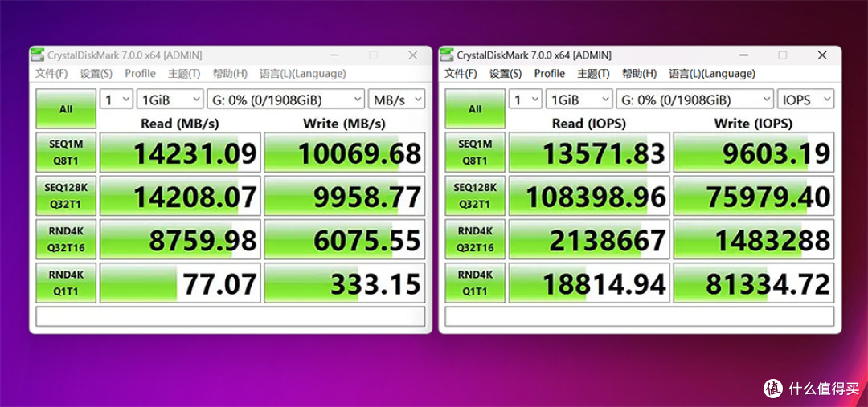Minimize the left CrystalDiskMark window
This screenshot has height=407, width=868.
[x=334, y=55]
